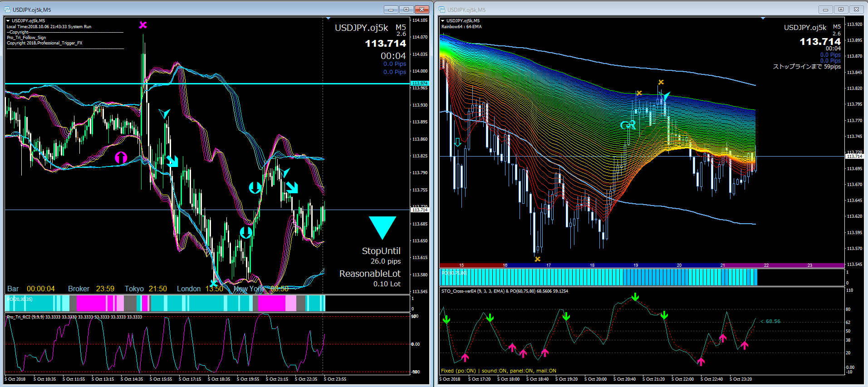
Task: Click the chart shift triangle on left chart
Action: tap(328, 19)
